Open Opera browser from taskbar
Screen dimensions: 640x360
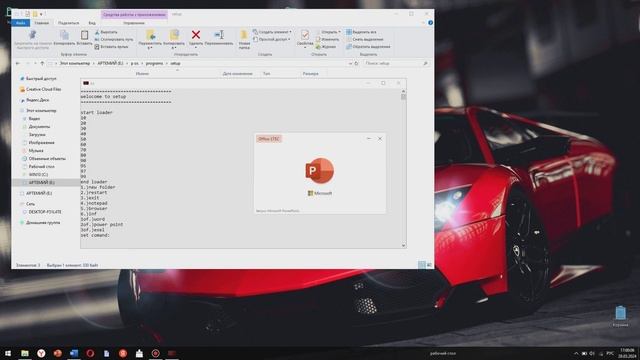point(90,353)
